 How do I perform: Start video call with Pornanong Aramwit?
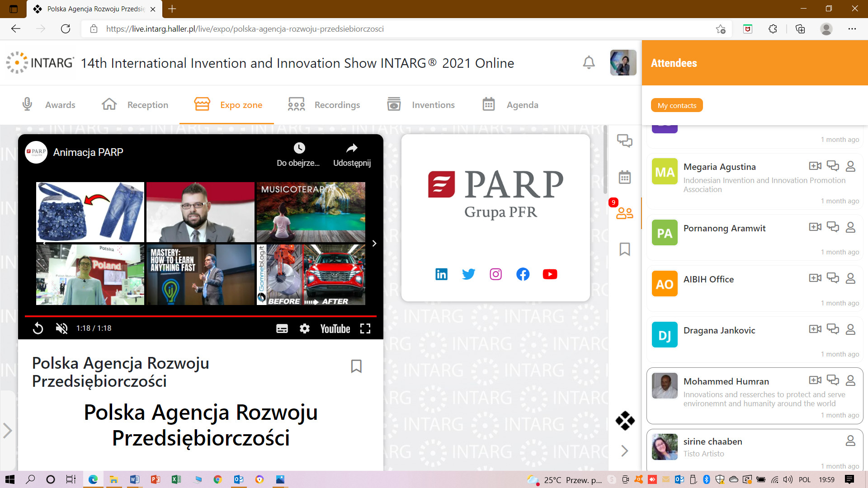(x=815, y=227)
